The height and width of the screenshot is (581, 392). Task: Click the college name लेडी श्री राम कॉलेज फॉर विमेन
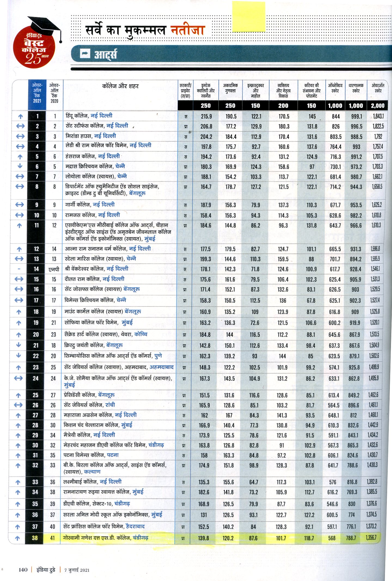[97, 146]
